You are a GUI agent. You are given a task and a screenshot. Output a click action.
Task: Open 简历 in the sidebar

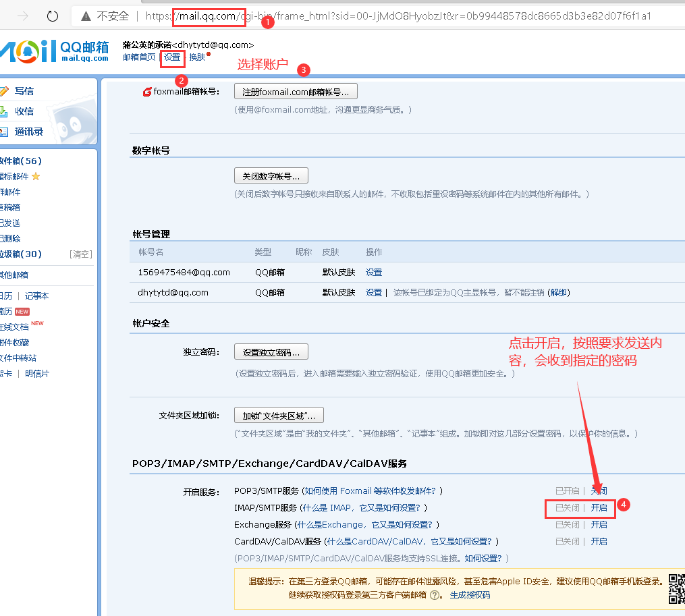pos(6,312)
